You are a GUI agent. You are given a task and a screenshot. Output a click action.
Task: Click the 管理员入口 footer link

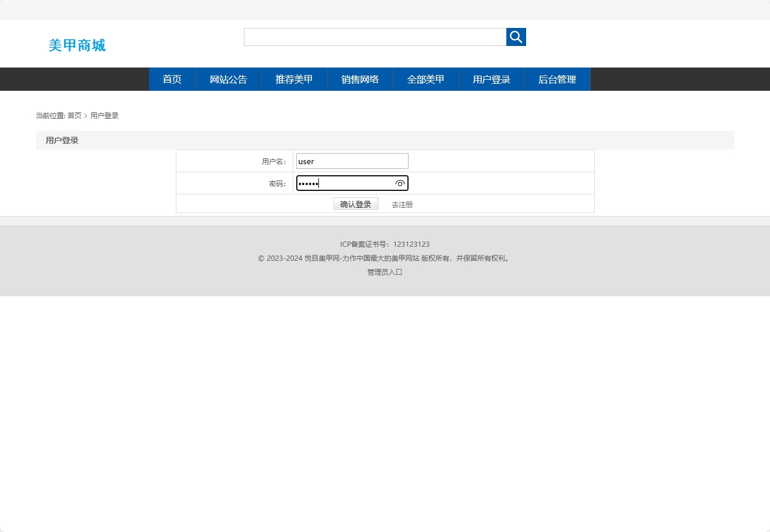pyautogui.click(x=384, y=272)
